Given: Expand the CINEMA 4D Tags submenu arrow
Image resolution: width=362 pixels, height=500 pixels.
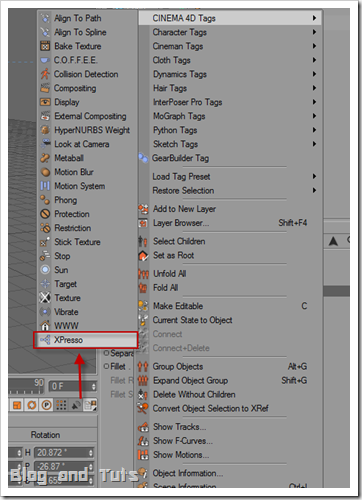Looking at the screenshot, I should [314, 18].
